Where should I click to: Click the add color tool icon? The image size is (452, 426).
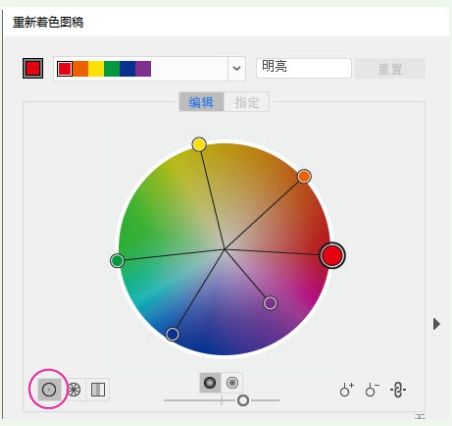346,390
